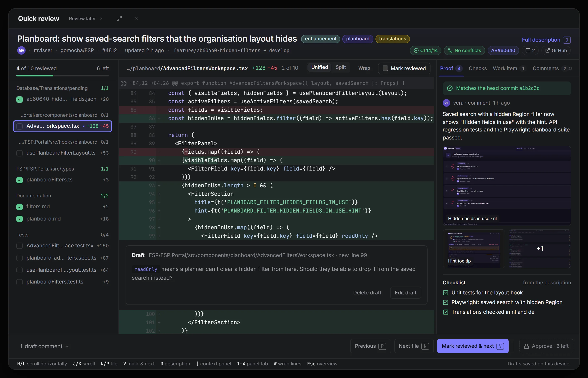The width and height of the screenshot is (588, 378).
Task: Open the Work item tab
Action: pyautogui.click(x=509, y=68)
